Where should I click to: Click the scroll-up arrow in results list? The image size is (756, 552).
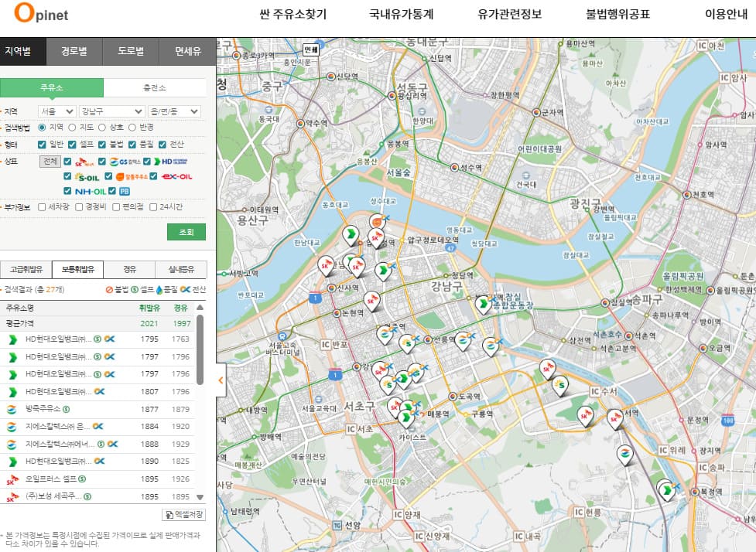click(200, 308)
